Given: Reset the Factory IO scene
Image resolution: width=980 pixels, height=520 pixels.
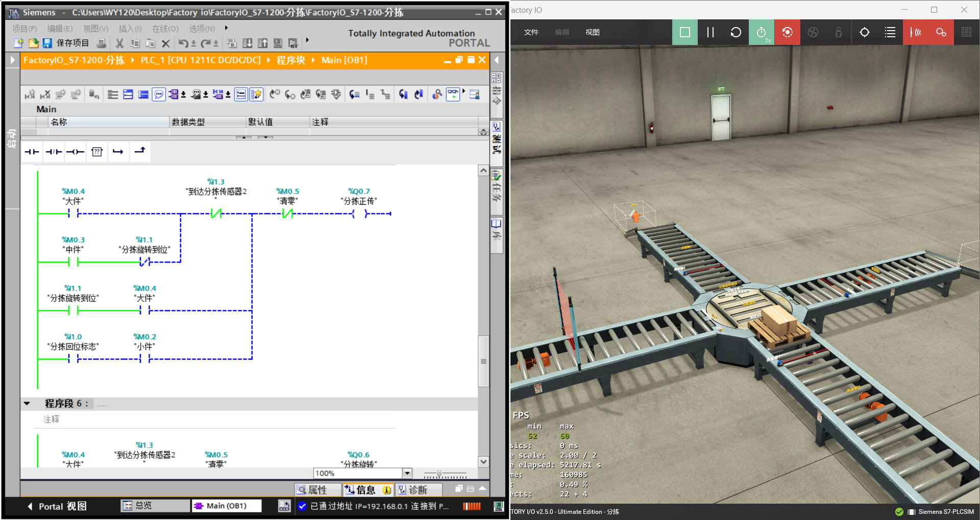Looking at the screenshot, I should click(x=736, y=32).
